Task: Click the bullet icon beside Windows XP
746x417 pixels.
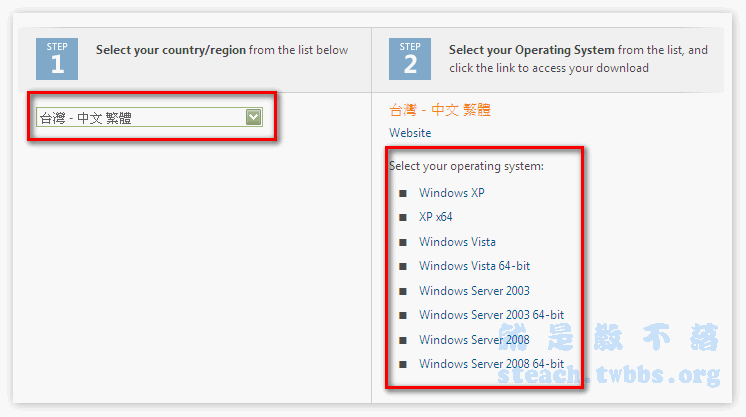Action: pos(403,193)
